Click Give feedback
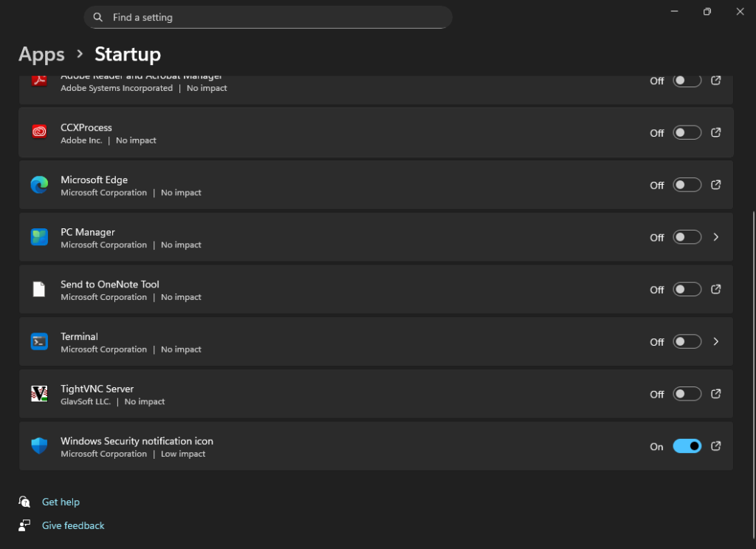The height and width of the screenshot is (549, 756). [73, 525]
